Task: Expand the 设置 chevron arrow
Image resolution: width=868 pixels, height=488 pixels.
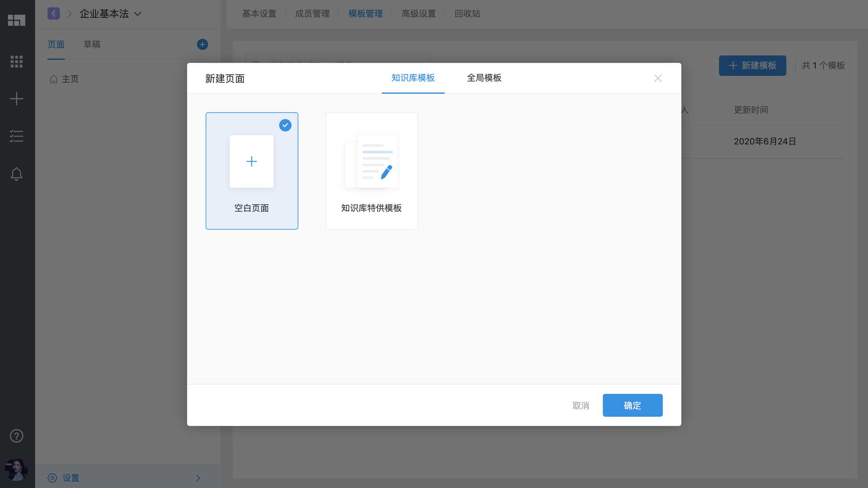Action: click(x=198, y=478)
